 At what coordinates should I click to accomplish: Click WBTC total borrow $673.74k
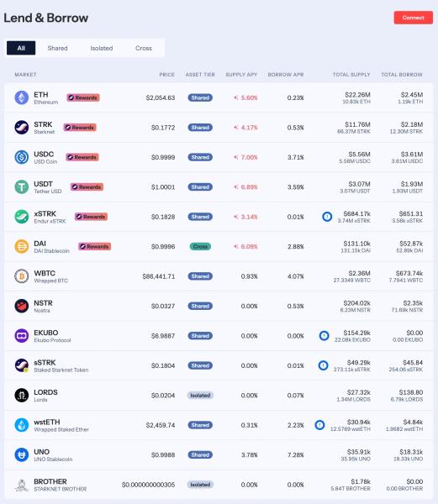(409, 273)
